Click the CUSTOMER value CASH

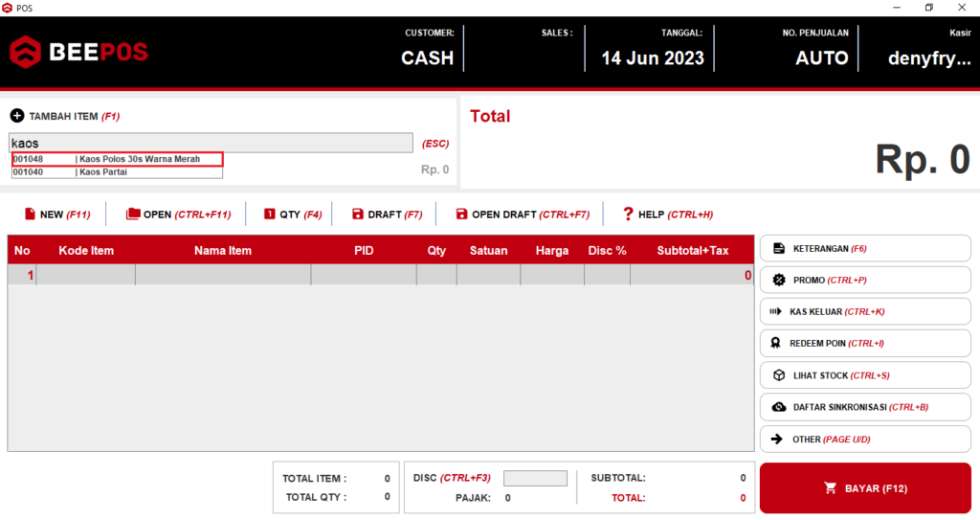tap(428, 57)
